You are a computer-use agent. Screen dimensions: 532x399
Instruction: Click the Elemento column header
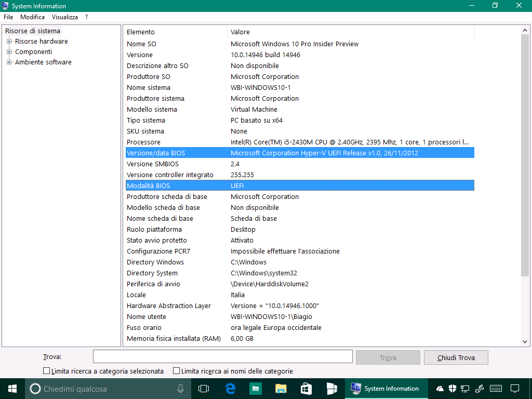176,32
